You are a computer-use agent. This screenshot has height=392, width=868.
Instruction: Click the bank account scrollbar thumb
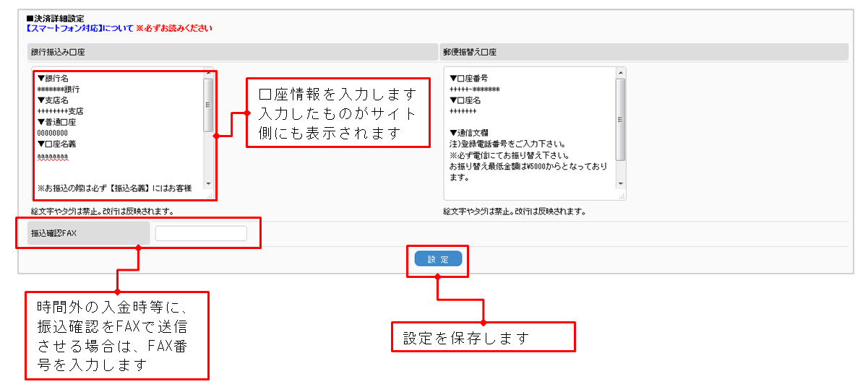[208, 105]
